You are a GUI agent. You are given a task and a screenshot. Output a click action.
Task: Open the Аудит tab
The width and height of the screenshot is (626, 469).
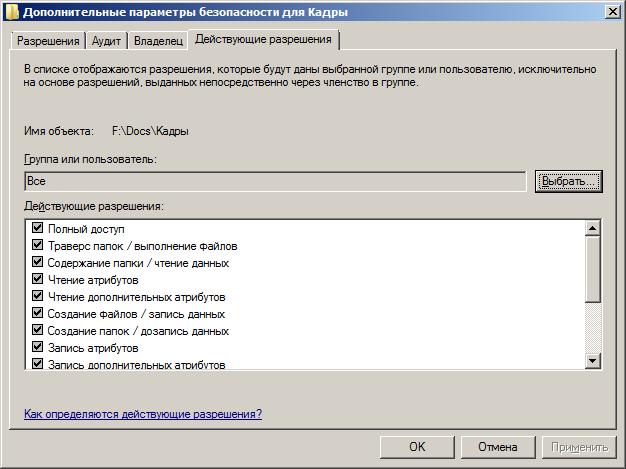click(x=106, y=41)
